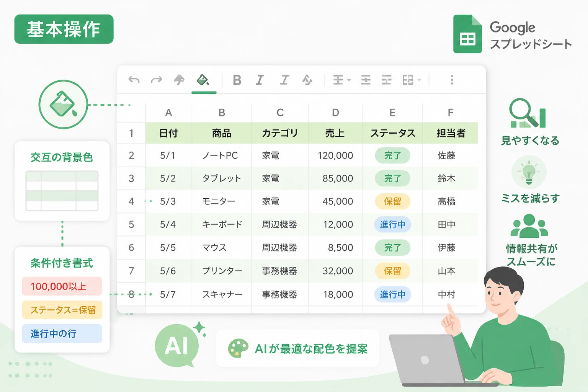The image size is (588, 392).
Task: Click the 交互の背景色 heading
Action: (x=62, y=157)
